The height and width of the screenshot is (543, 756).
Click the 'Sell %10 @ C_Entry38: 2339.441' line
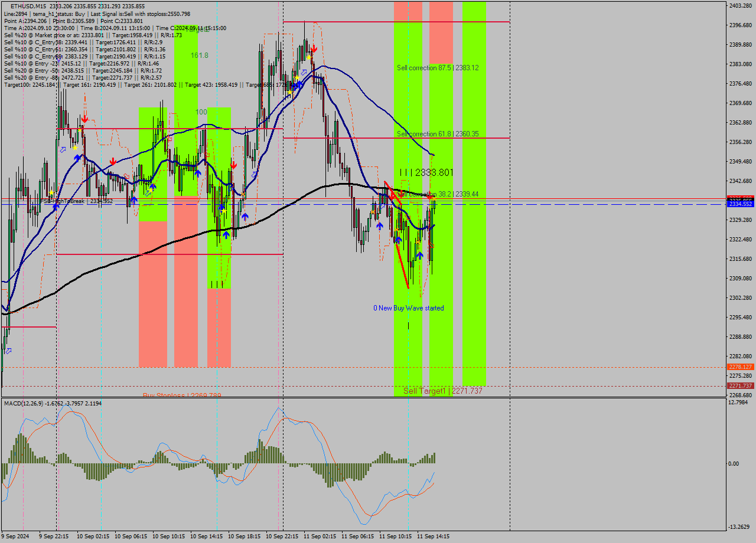tap(83, 42)
